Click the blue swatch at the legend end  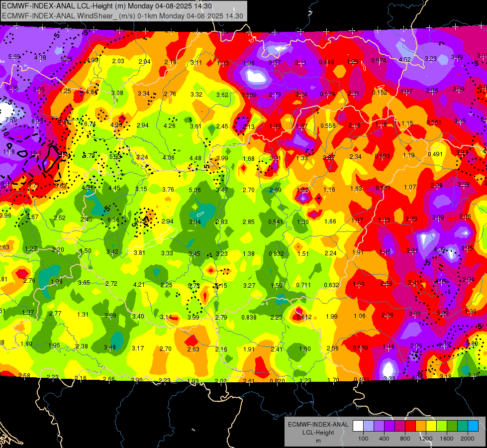[x=474, y=426]
